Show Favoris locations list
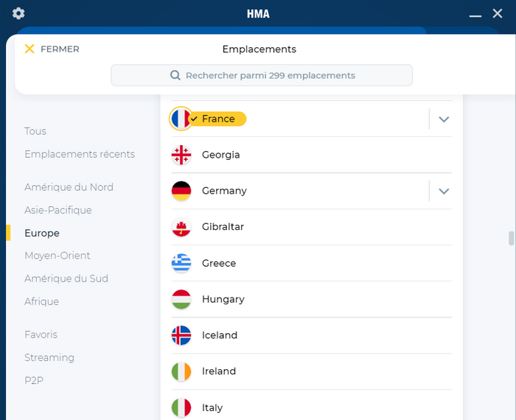 [41, 335]
